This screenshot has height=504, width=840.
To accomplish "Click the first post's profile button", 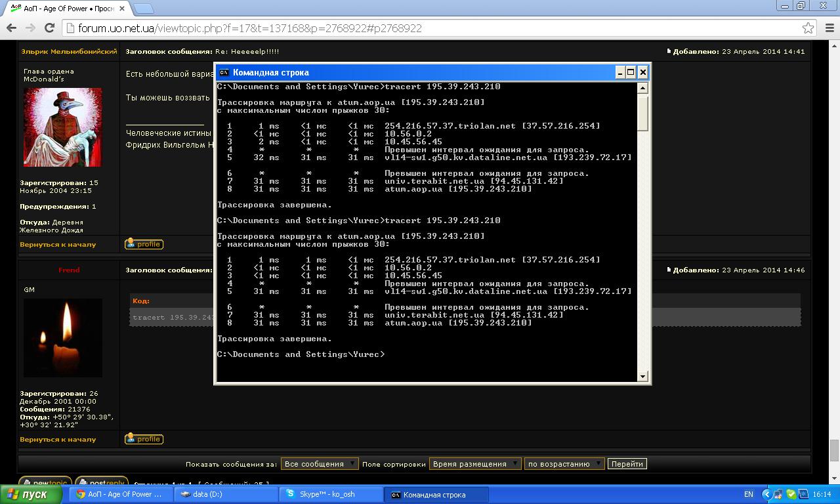I will coord(144,244).
